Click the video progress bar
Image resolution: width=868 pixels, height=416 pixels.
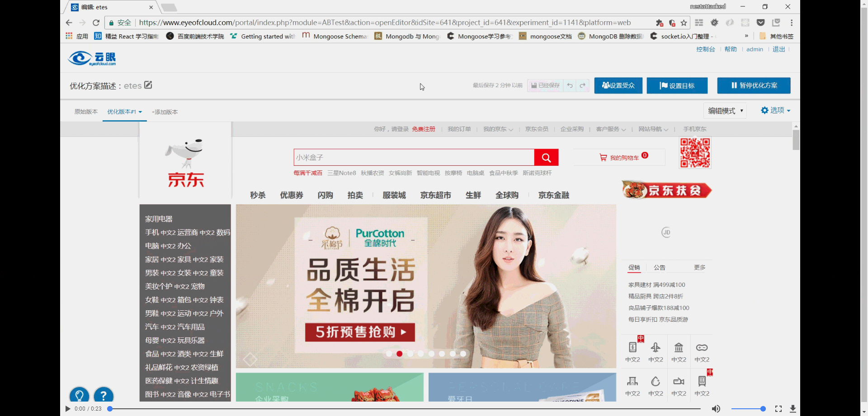coord(405,409)
